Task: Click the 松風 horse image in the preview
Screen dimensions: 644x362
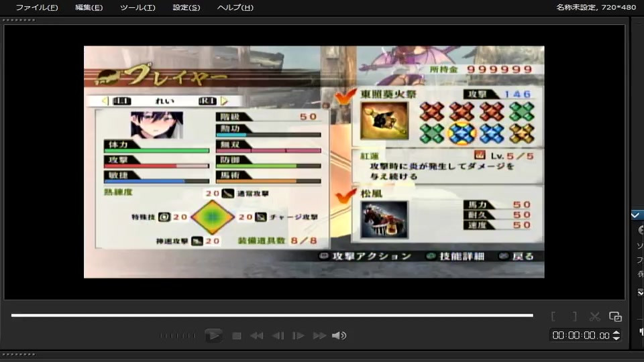Action: point(384,220)
